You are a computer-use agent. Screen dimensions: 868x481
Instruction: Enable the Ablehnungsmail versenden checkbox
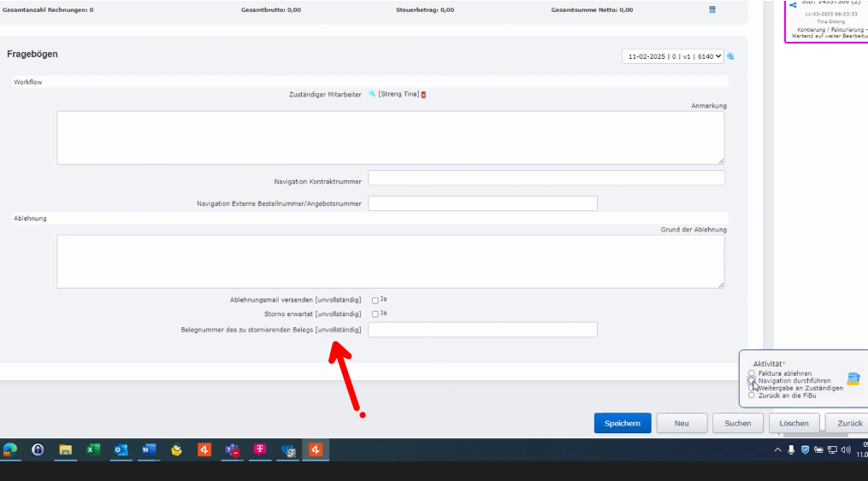click(375, 300)
